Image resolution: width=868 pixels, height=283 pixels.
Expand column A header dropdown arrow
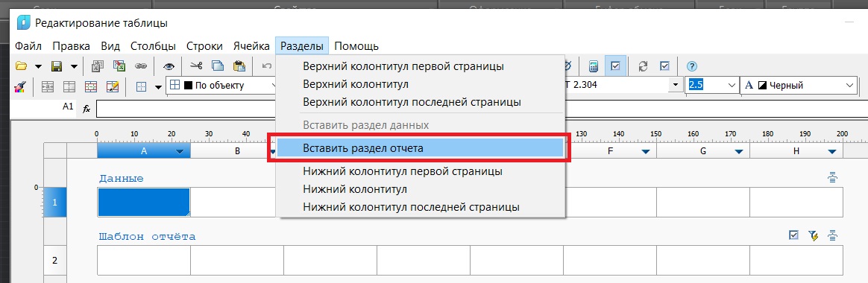point(180,151)
